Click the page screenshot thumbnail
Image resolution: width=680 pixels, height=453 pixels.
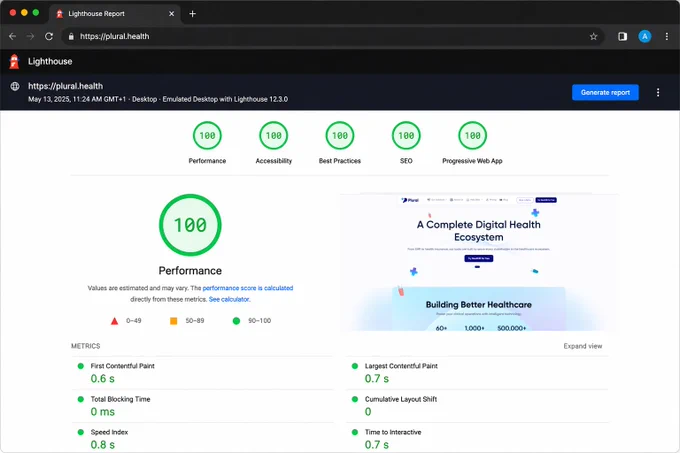pyautogui.click(x=479, y=262)
